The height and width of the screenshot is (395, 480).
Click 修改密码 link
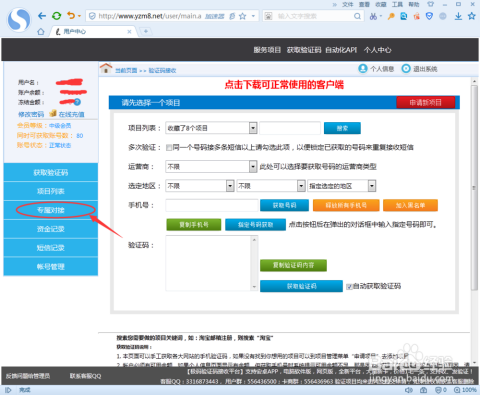click(31, 114)
